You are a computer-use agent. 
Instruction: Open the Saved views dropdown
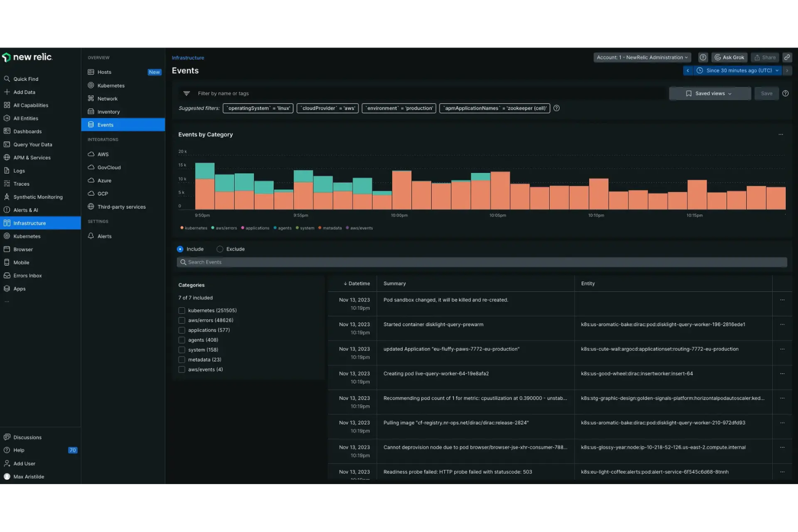(710, 93)
